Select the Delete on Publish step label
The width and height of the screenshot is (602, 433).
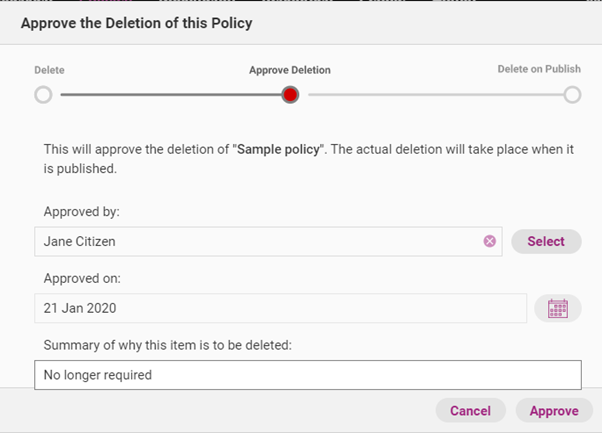539,70
